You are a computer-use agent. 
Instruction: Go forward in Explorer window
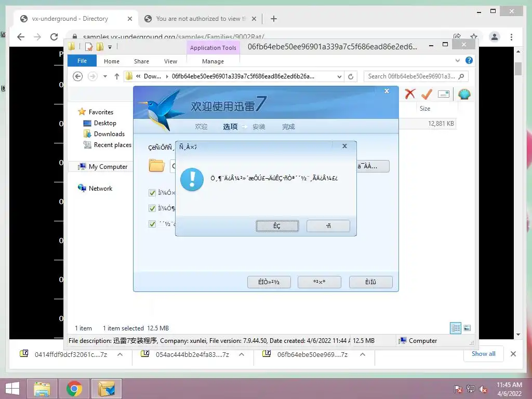[x=92, y=76]
